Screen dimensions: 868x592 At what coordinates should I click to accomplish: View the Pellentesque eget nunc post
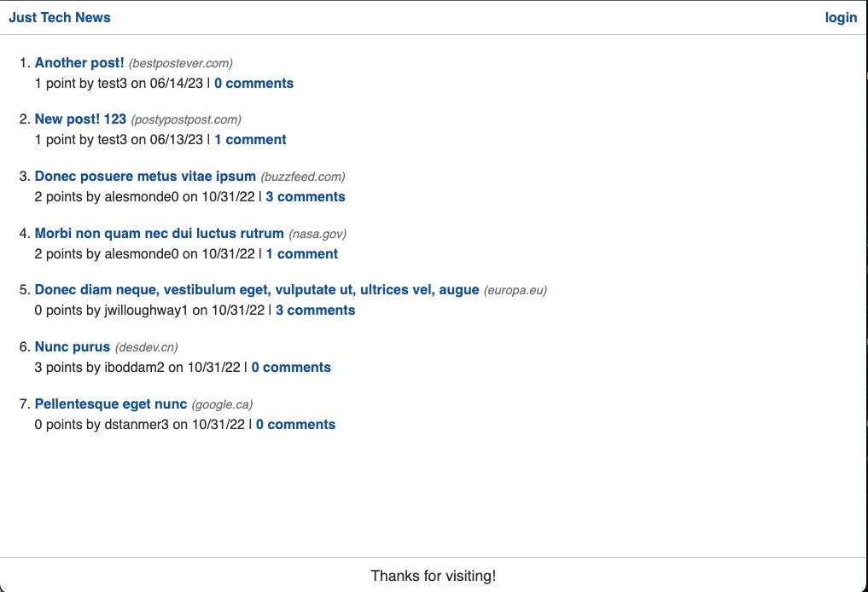(x=110, y=403)
